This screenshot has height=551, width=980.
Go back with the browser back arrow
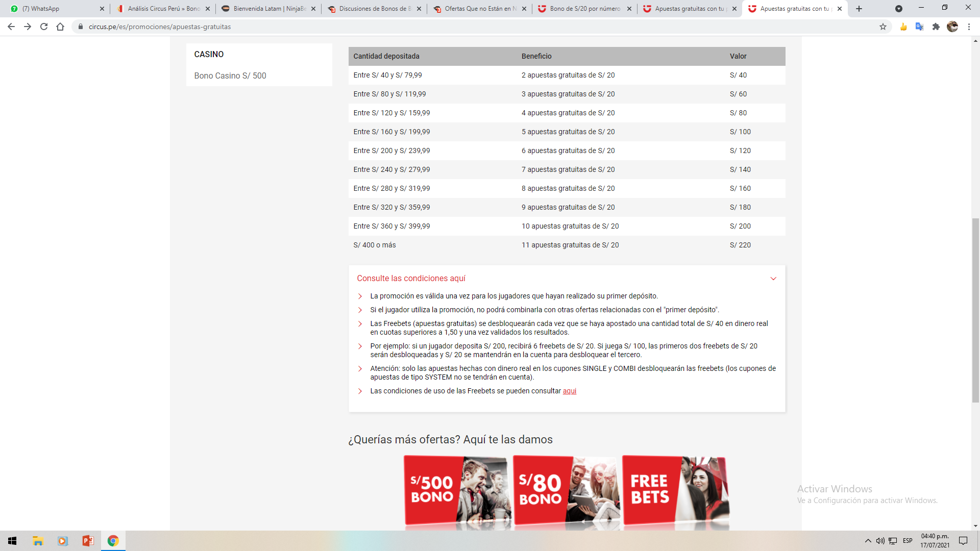pyautogui.click(x=11, y=27)
